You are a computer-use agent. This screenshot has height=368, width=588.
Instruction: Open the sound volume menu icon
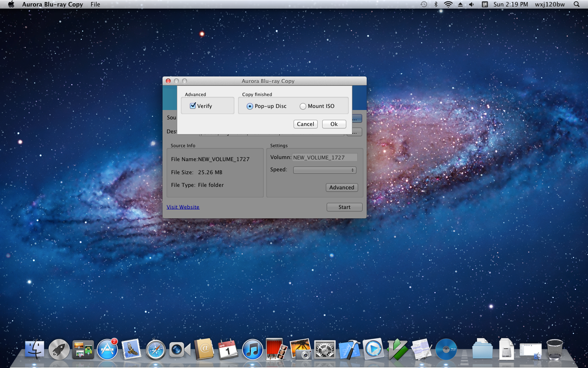(x=472, y=4)
